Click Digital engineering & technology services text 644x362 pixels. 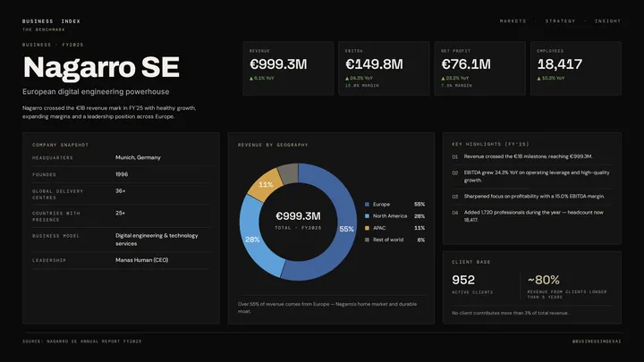[x=157, y=240]
